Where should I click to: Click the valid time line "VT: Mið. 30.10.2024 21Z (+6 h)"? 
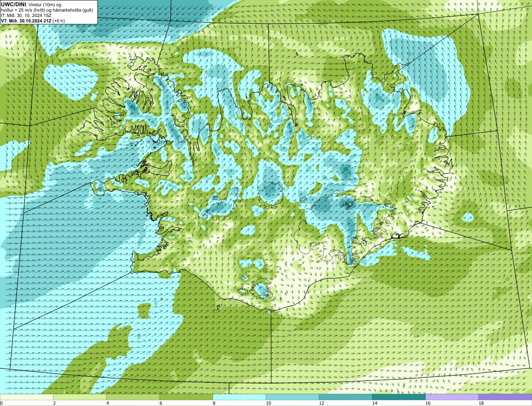coord(32,20)
